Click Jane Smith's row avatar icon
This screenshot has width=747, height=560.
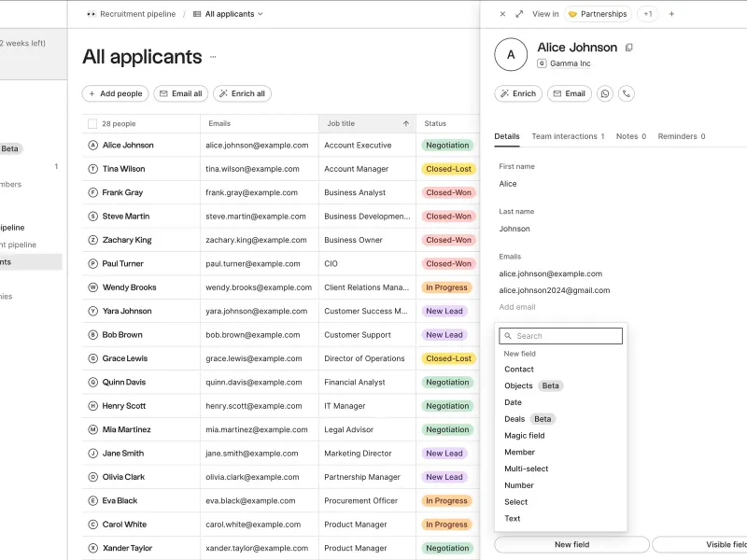[93, 454]
